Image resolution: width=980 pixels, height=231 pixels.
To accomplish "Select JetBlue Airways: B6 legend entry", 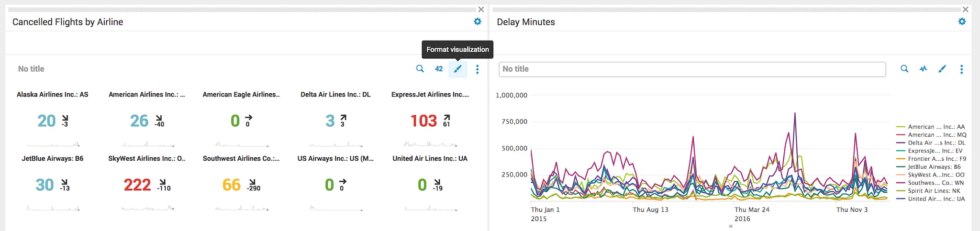I will 929,167.
